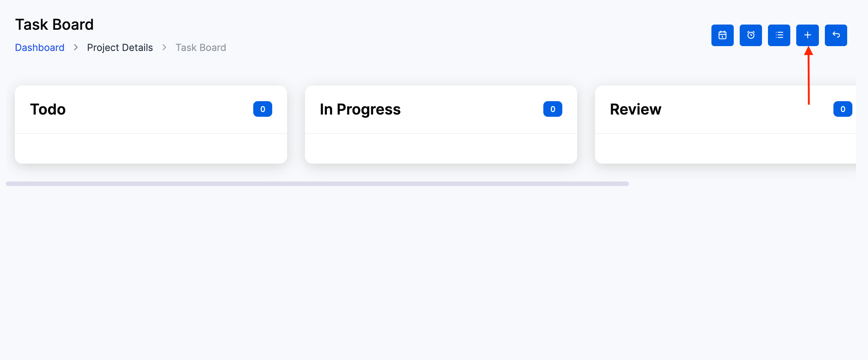
Task: Switch to the list view icon
Action: click(779, 35)
